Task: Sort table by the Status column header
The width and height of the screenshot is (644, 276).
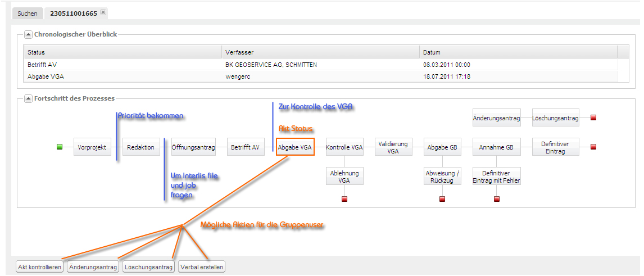Action: click(x=122, y=52)
